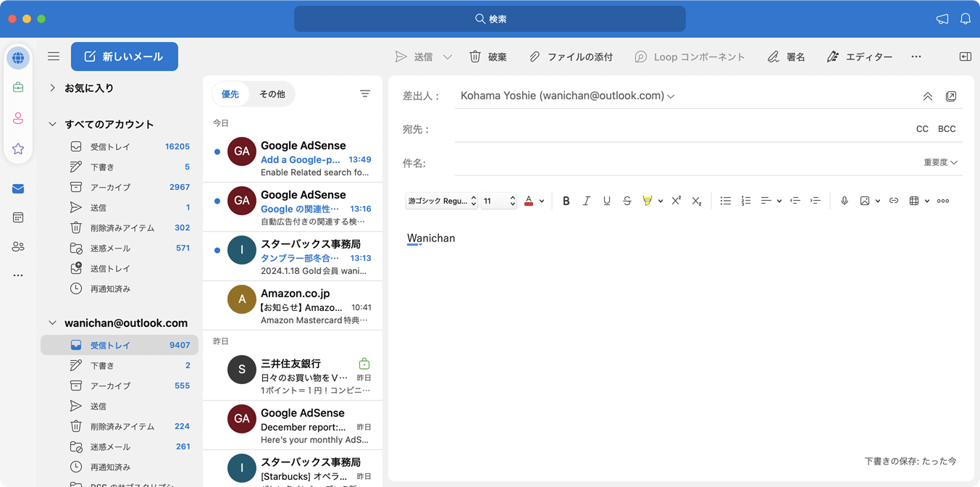Collapse the message header chevrons
The image size is (980, 487).
(x=927, y=96)
